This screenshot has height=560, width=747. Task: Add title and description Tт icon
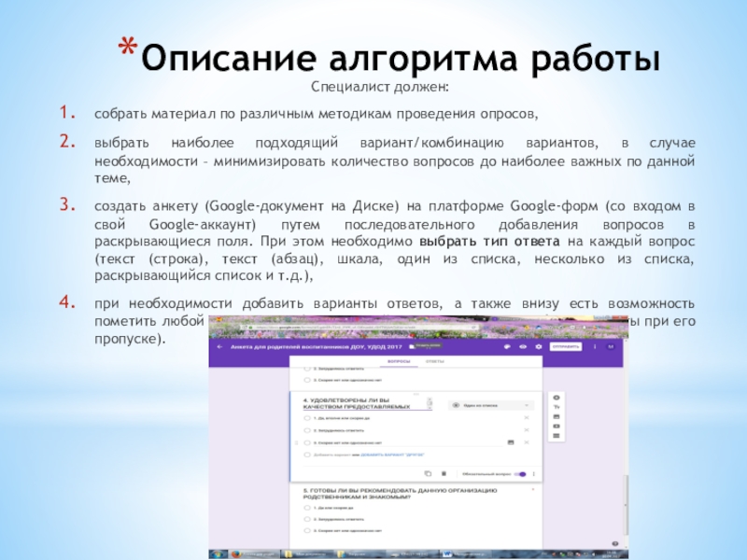point(556,407)
